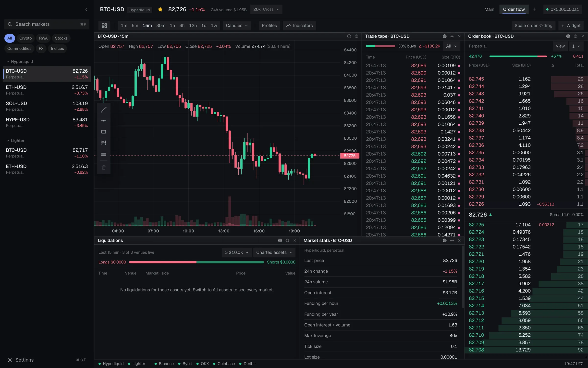588x368 pixels.
Task: Click the Search markets field
Action: click(47, 24)
